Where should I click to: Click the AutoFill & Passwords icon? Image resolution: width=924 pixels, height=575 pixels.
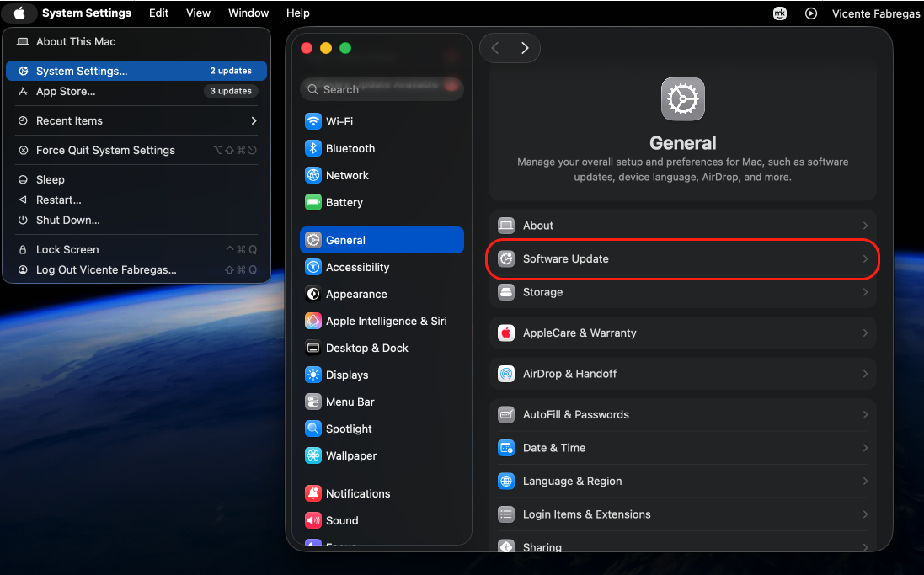506,415
